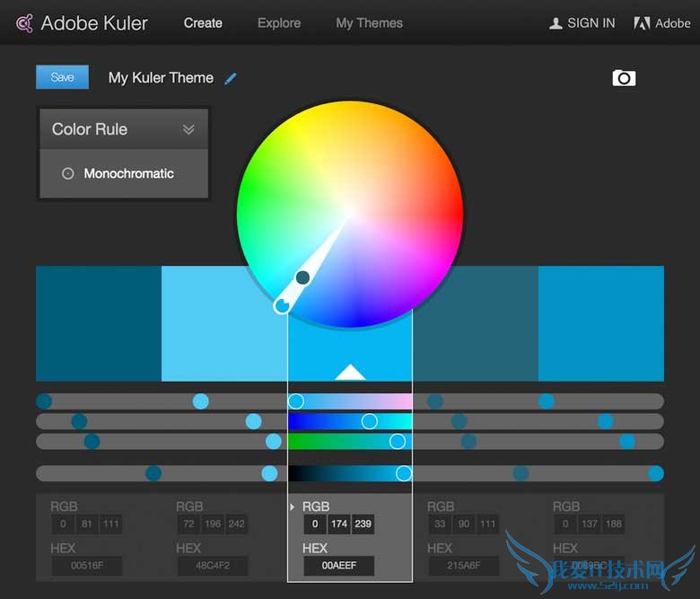Image resolution: width=700 pixels, height=599 pixels.
Task: Click the white triangle base color marker
Action: [x=350, y=372]
